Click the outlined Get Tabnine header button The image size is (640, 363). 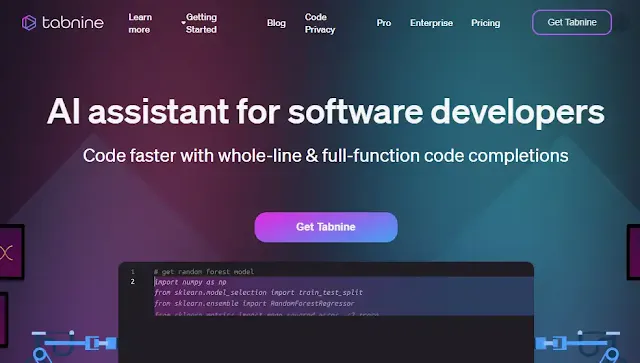tap(572, 22)
